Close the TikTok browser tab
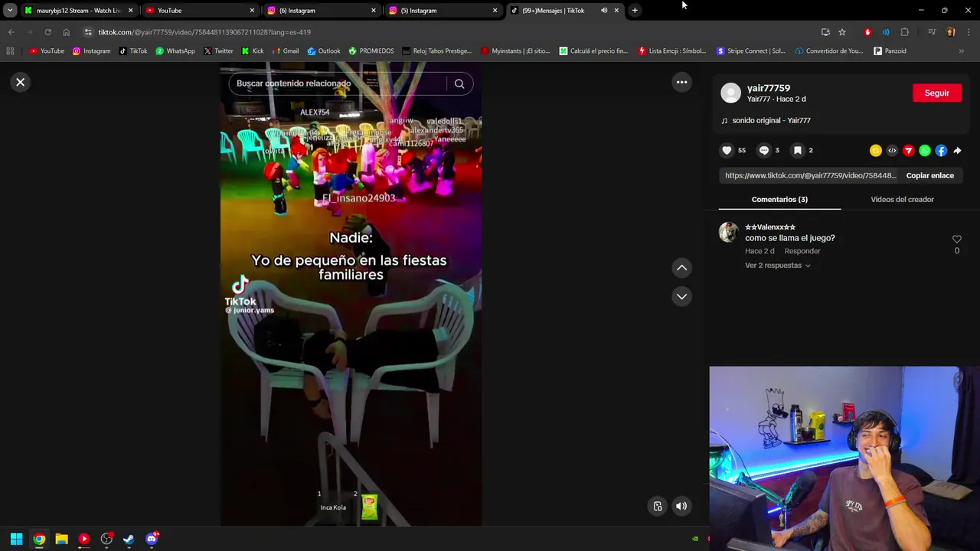This screenshot has height=551, width=980. 616,11
